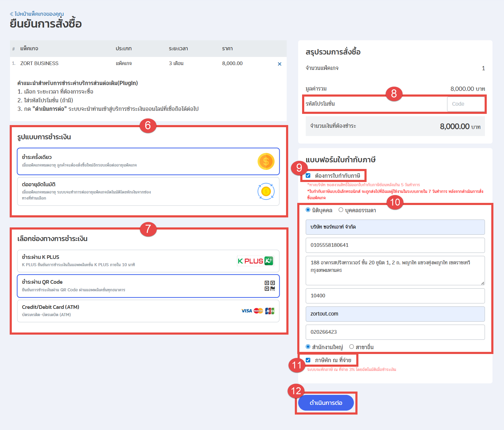
Task: Click the K PLUS logo
Action: click(255, 261)
